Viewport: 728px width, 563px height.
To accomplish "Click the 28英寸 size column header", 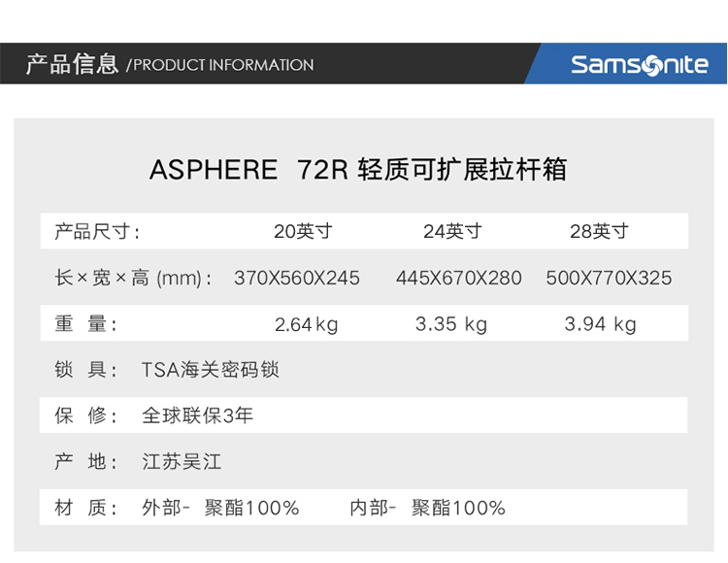I will 599,231.
